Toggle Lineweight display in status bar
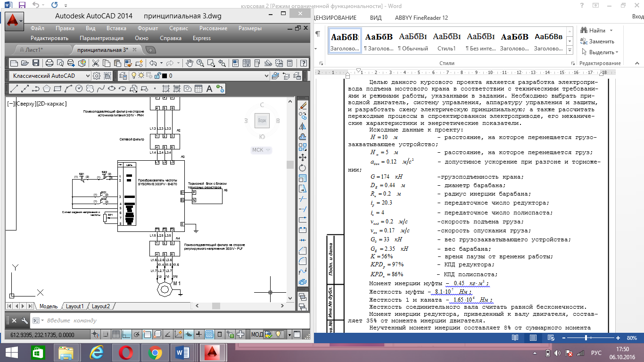The width and height of the screenshot is (644, 362). coord(198,335)
